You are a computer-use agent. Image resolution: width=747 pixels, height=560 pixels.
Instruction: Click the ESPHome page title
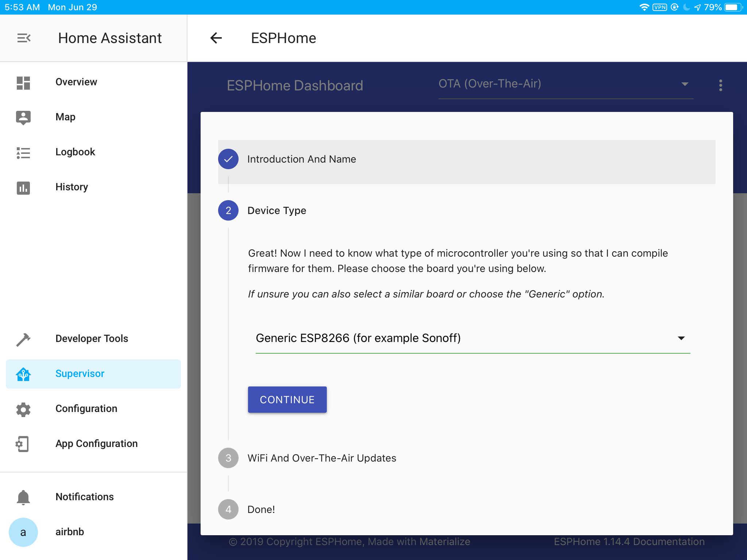283,38
